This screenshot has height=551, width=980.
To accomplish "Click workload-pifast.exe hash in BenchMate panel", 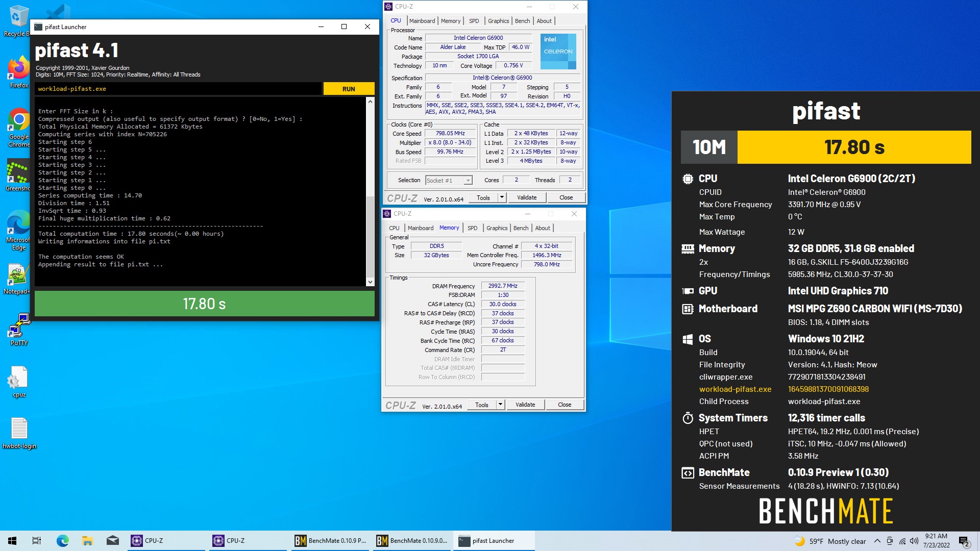I will point(828,389).
